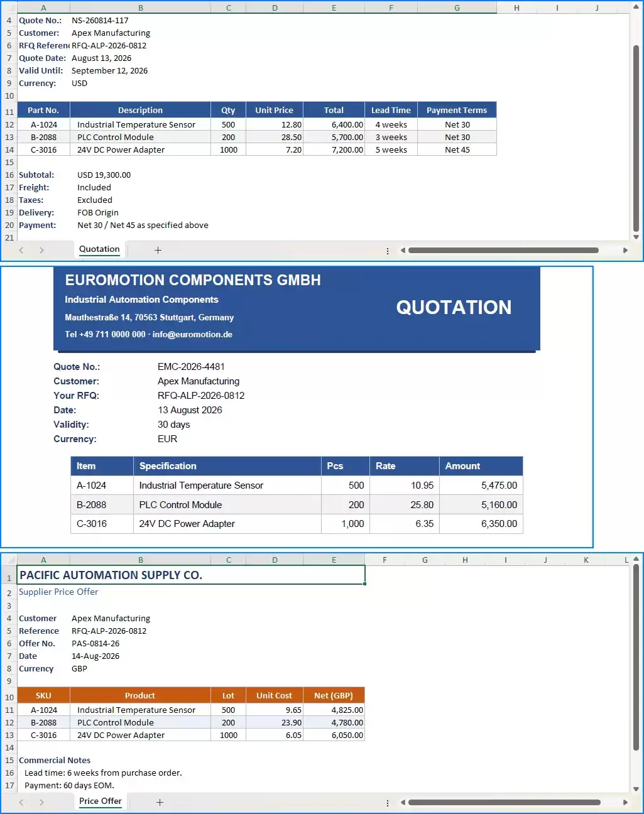Screen dimensions: 644x814
Task: Click '5 weeks' lead time cell
Action: [x=391, y=150]
